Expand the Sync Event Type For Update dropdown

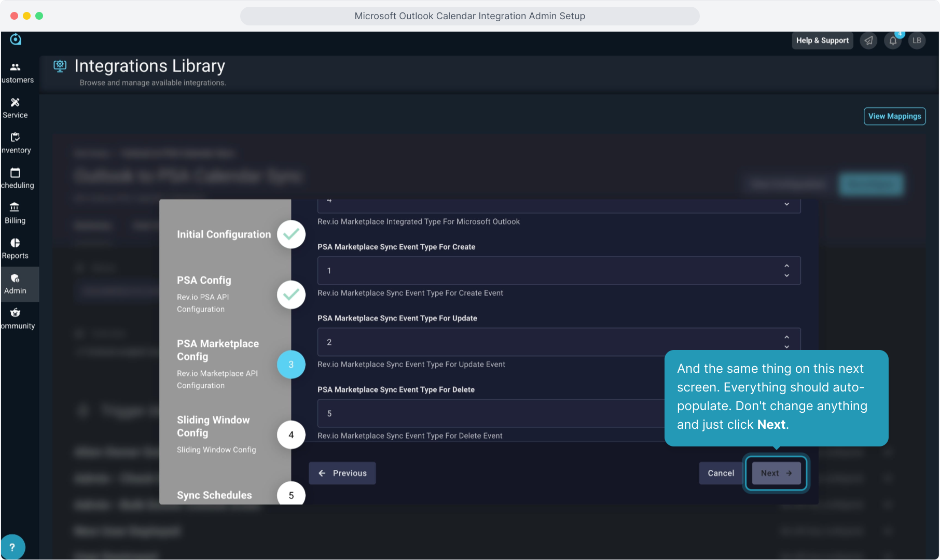(x=786, y=342)
